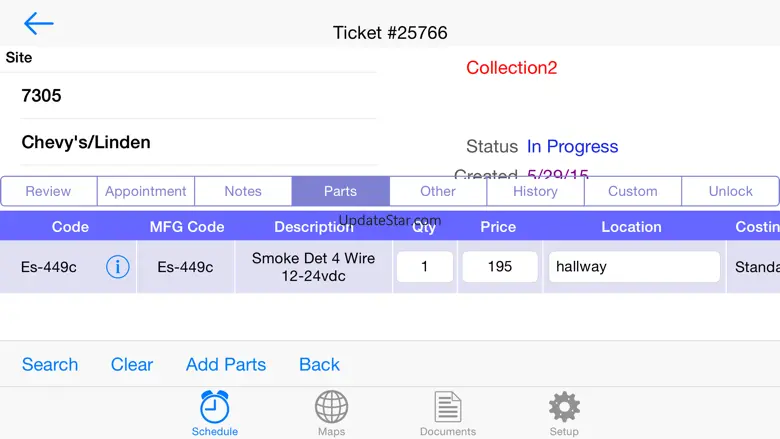780x439 pixels.
Task: Edit the Location field showing hallway
Action: click(633, 267)
